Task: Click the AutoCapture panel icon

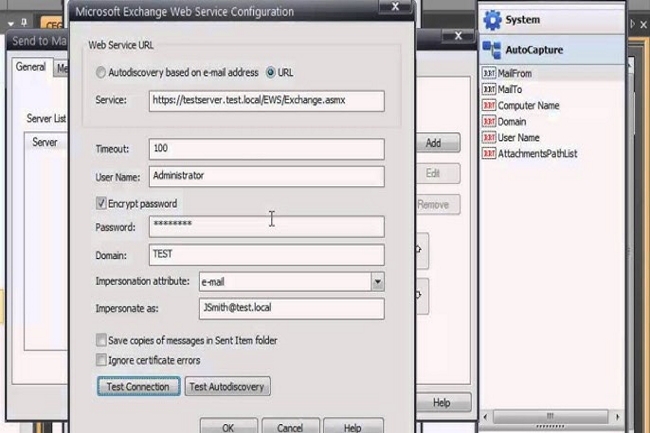Action: click(x=492, y=49)
